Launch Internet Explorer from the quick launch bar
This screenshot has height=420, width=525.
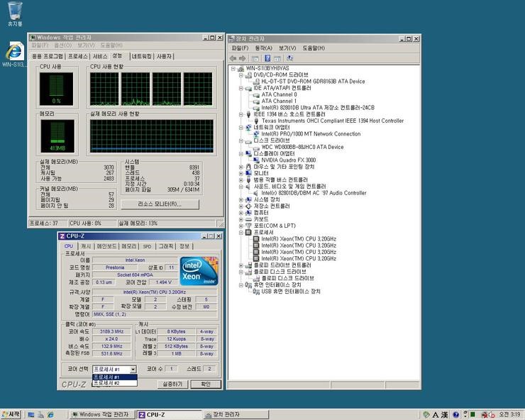coord(50,414)
